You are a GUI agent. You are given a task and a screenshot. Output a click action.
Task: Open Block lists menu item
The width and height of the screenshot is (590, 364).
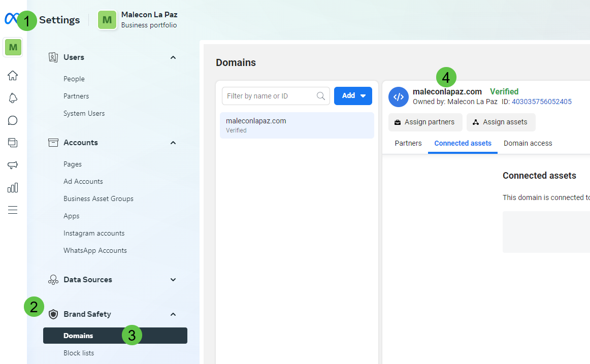coord(79,353)
